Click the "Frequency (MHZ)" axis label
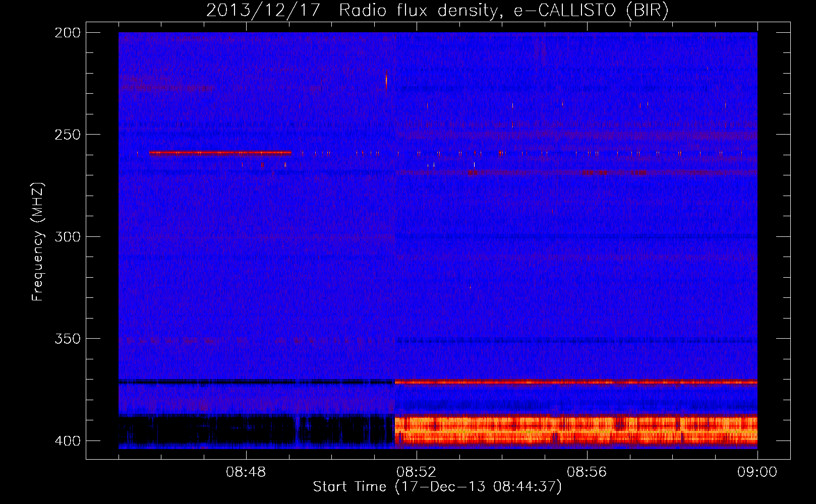This screenshot has width=816, height=504. (38, 241)
